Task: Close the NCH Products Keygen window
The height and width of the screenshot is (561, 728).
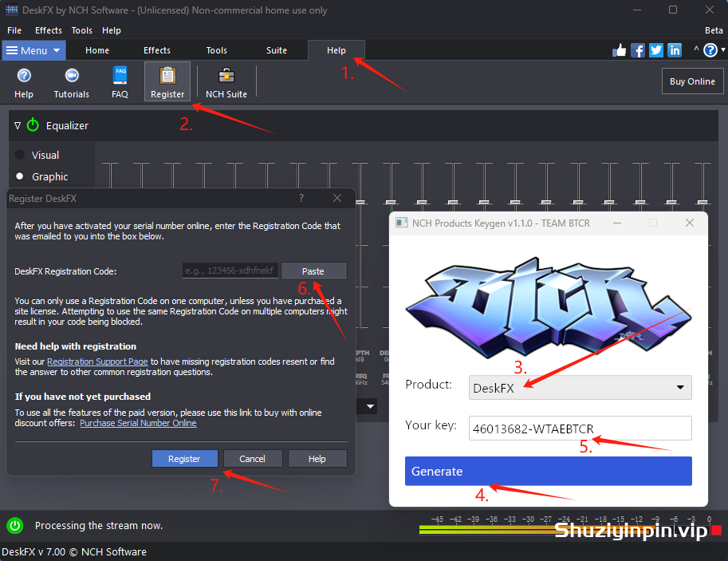Action: [690, 223]
